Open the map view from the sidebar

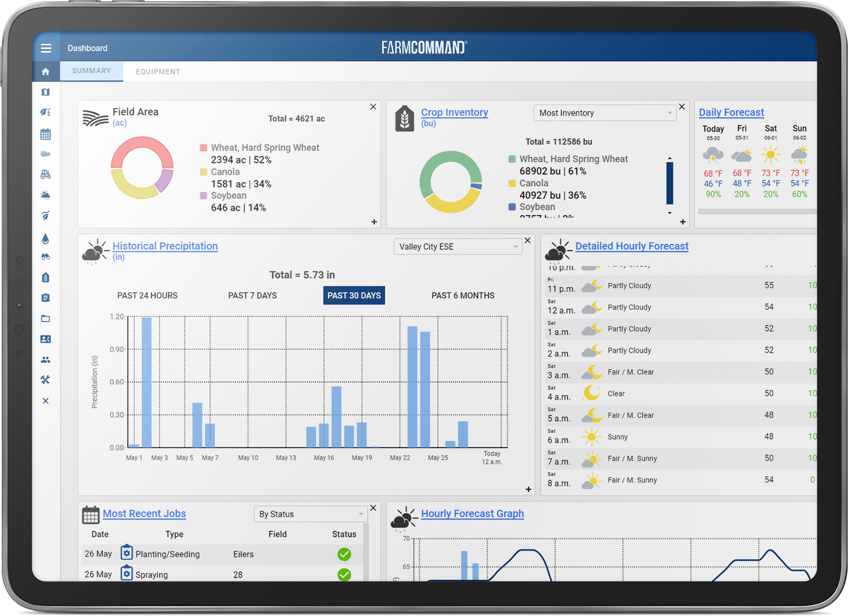(46, 92)
